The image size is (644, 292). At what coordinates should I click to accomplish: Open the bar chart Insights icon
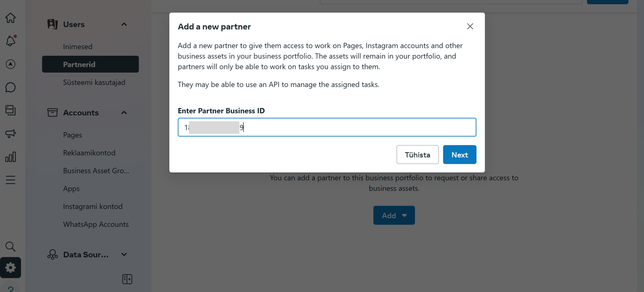click(x=10, y=157)
